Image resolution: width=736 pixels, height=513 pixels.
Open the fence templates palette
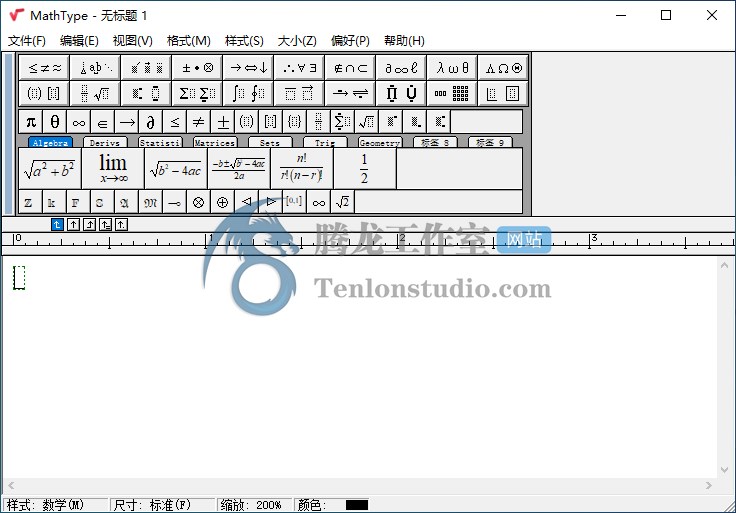pyautogui.click(x=44, y=93)
